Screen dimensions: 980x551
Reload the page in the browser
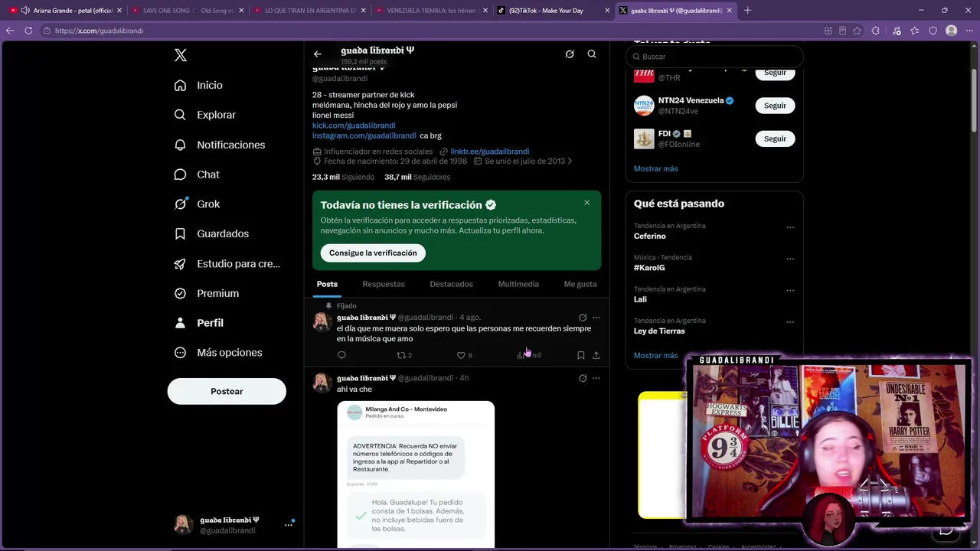click(x=28, y=31)
